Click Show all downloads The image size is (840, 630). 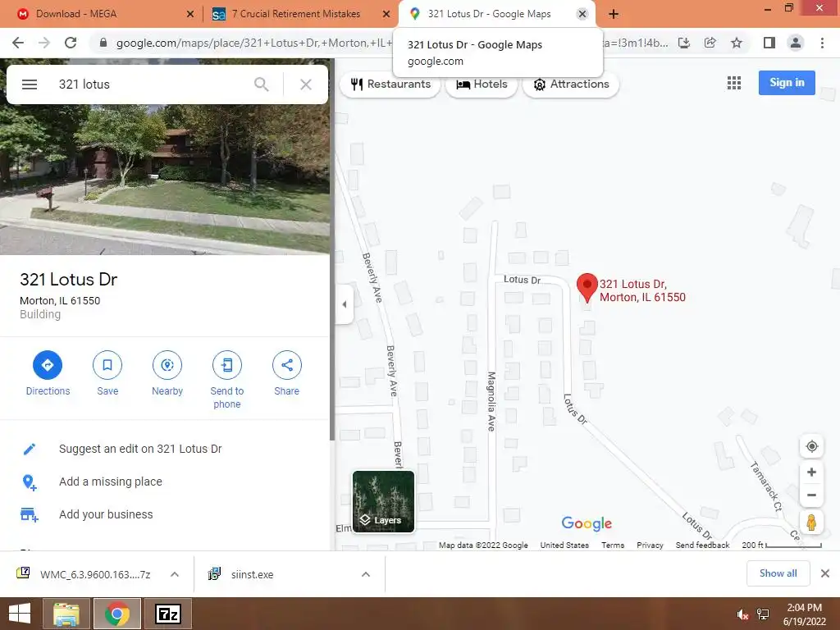(x=778, y=573)
